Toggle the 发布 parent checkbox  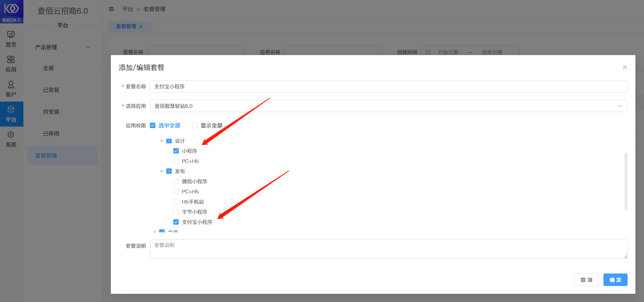point(169,172)
